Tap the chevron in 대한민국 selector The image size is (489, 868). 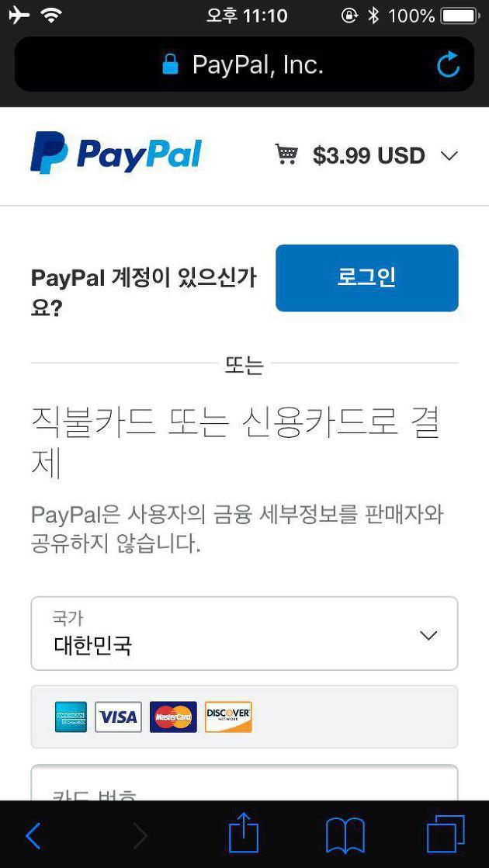click(428, 636)
